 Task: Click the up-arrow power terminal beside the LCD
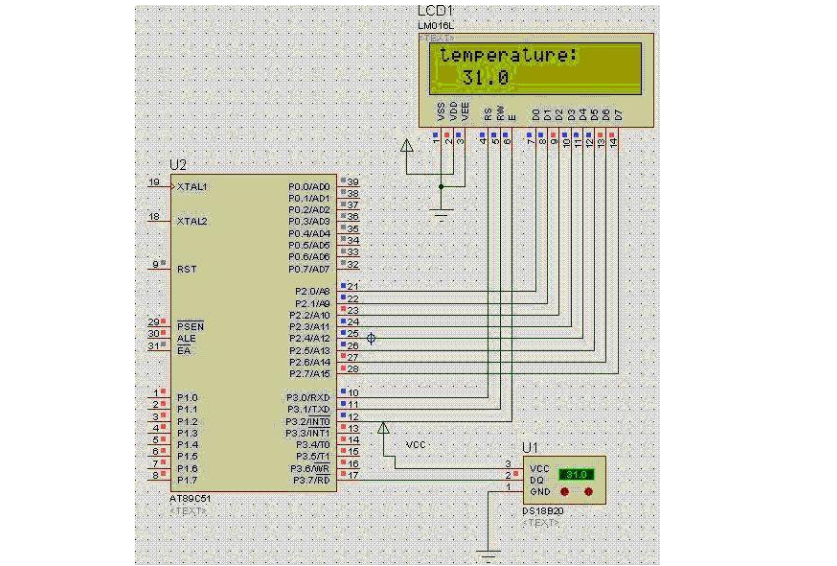pyautogui.click(x=407, y=146)
